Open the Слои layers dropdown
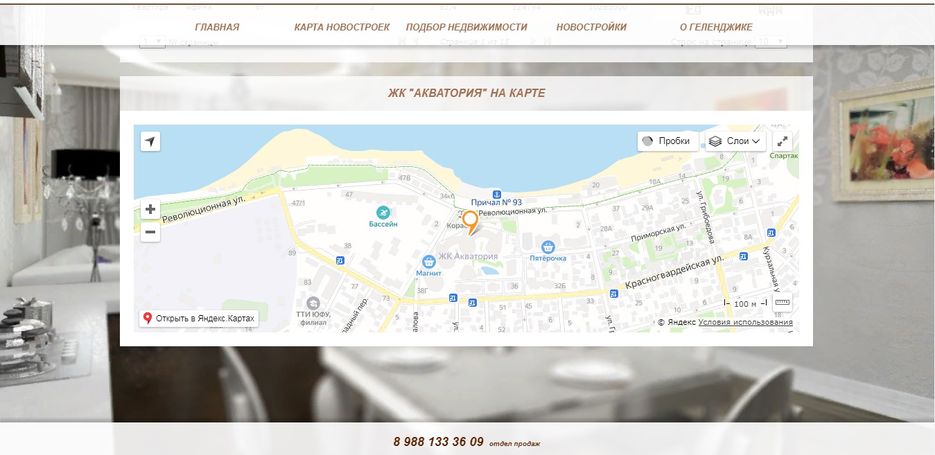Screen dimensions: 935x455 point(736,141)
